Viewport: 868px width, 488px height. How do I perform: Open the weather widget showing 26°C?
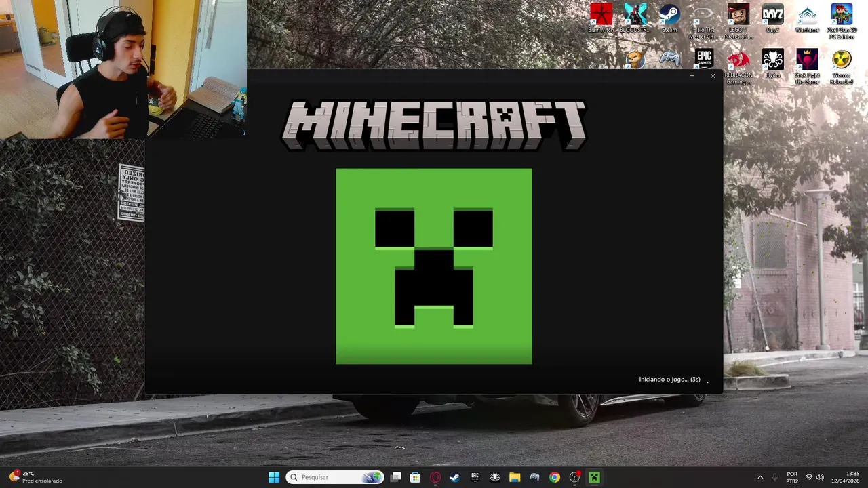(36, 477)
